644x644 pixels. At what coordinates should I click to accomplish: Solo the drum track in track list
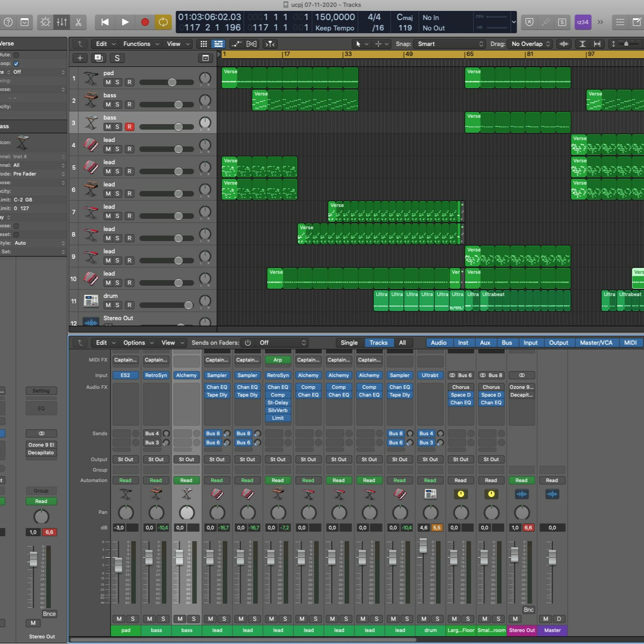pos(117,305)
